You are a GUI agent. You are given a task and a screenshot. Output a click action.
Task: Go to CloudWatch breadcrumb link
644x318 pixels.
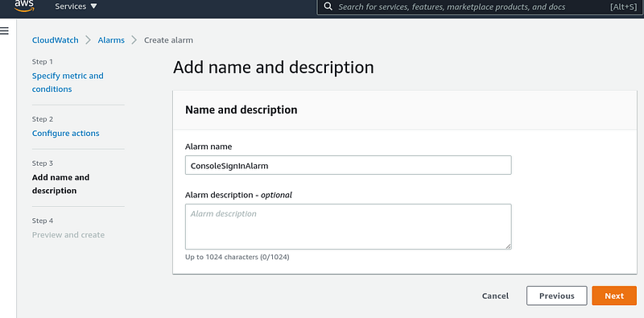pos(55,40)
